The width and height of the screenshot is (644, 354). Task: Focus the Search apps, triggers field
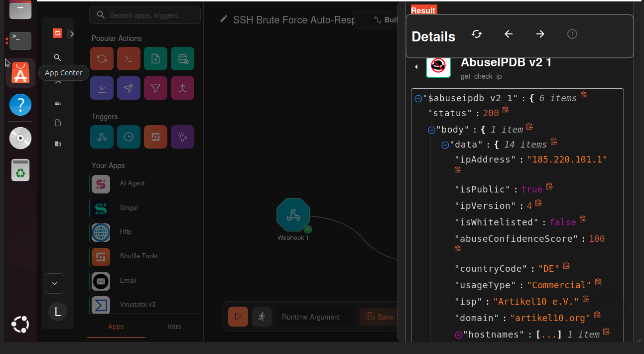pyautogui.click(x=145, y=15)
